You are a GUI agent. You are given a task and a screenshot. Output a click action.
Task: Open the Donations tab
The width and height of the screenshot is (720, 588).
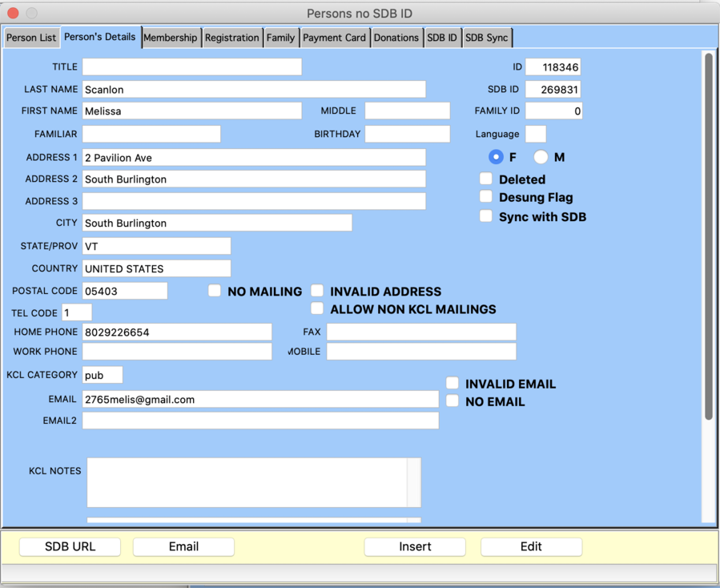pos(397,37)
